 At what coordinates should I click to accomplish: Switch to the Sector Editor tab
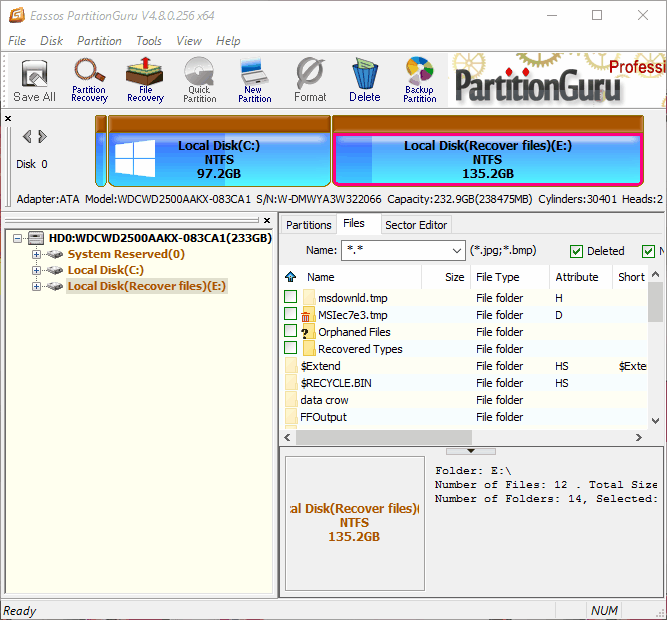(416, 225)
